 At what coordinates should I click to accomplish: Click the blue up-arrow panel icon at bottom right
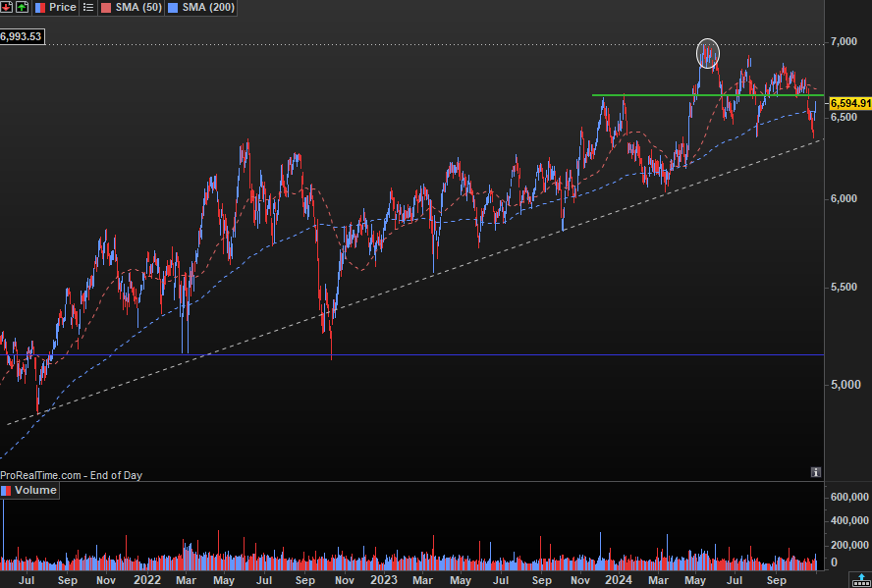(x=862, y=580)
